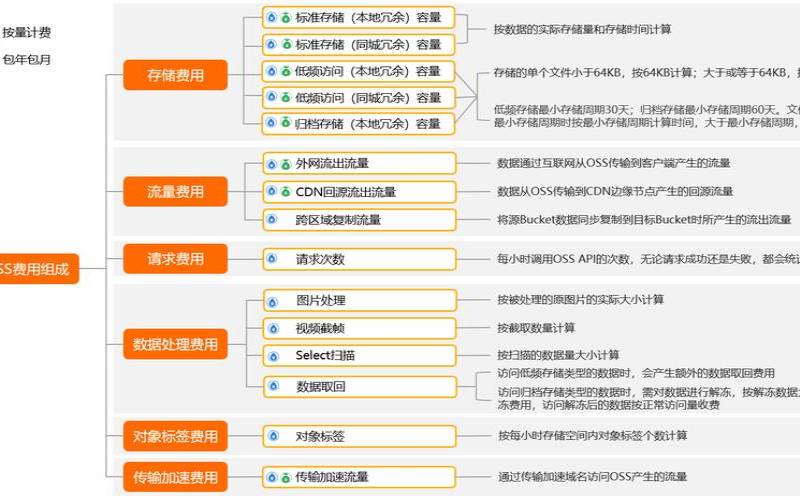Click the root node OSS费用组成
Image resolution: width=800 pixels, height=500 pixels.
pyautogui.click(x=39, y=269)
